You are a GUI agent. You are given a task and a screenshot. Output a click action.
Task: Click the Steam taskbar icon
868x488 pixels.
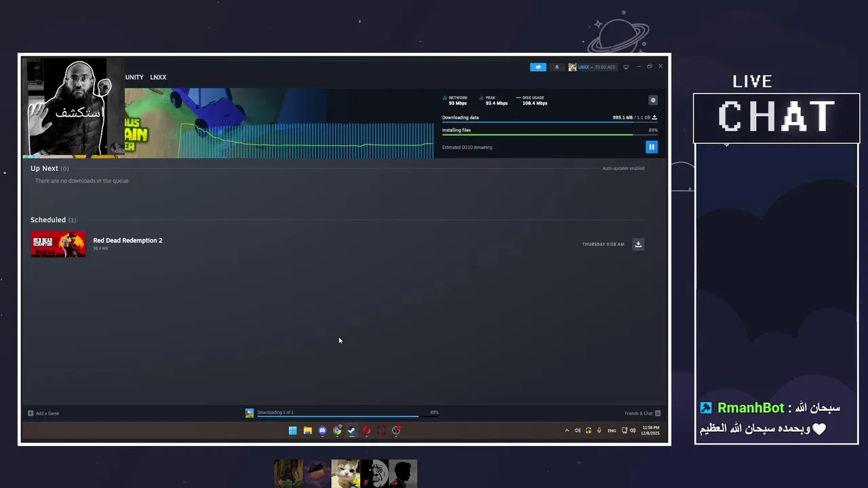(351, 430)
